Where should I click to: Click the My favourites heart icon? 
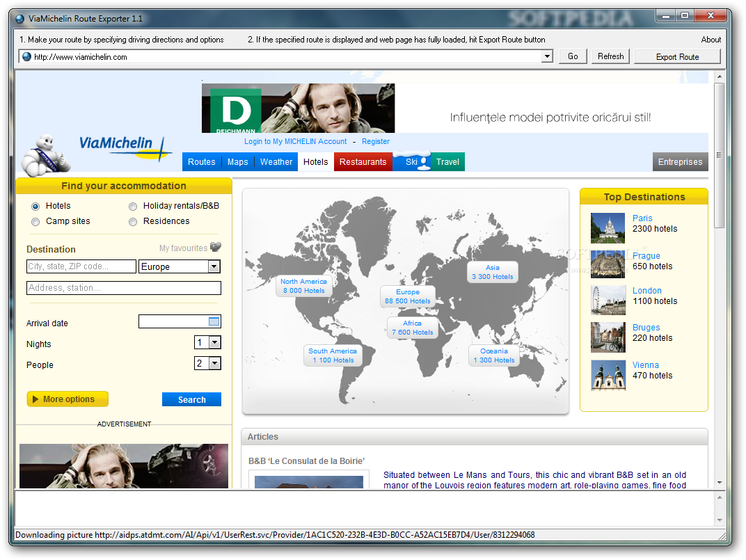pyautogui.click(x=216, y=247)
